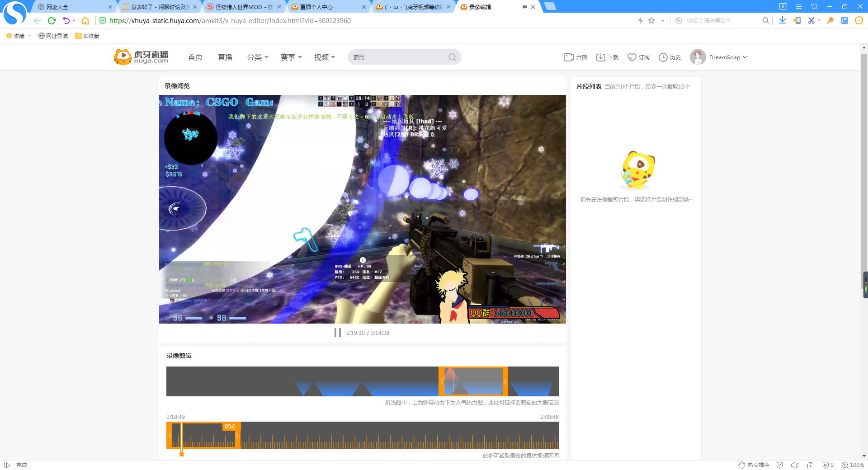The image size is (868, 470).
Task: Expand the 赛事 events dropdown
Action: 291,57
